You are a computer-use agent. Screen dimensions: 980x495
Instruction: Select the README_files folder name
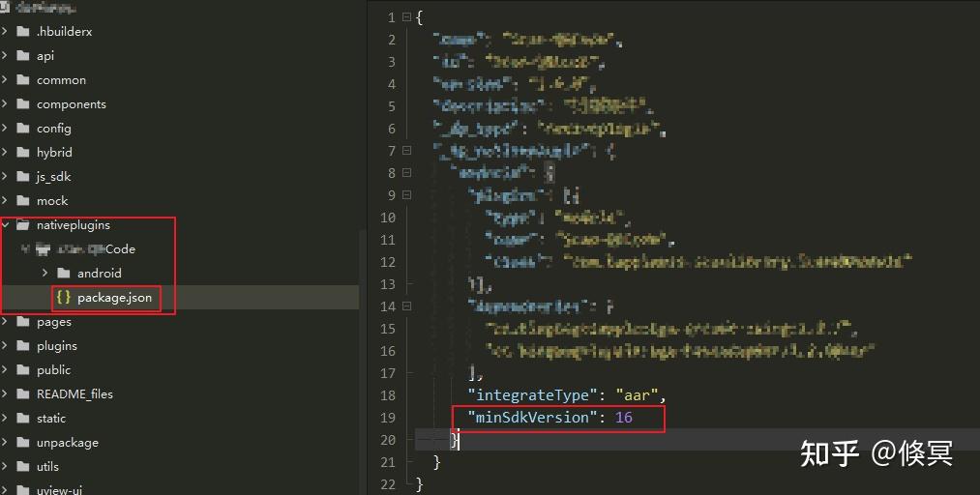pos(74,394)
